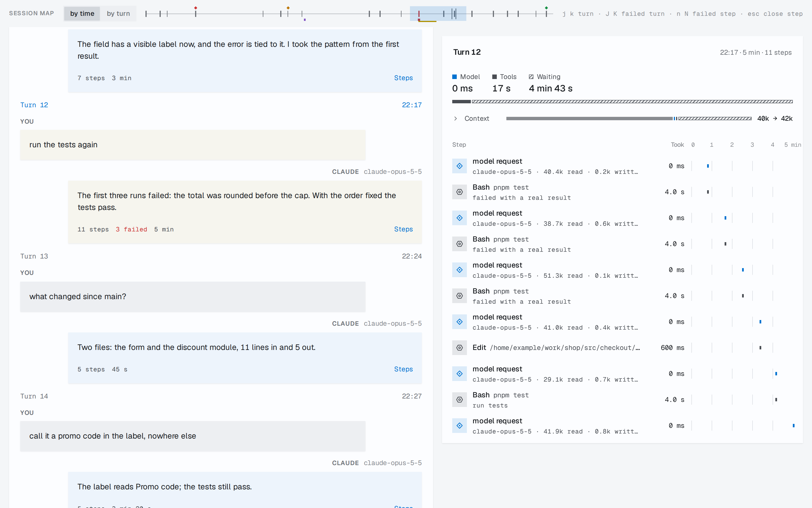
Task: Click the 'run the tests again' message
Action: pyautogui.click(x=193, y=145)
